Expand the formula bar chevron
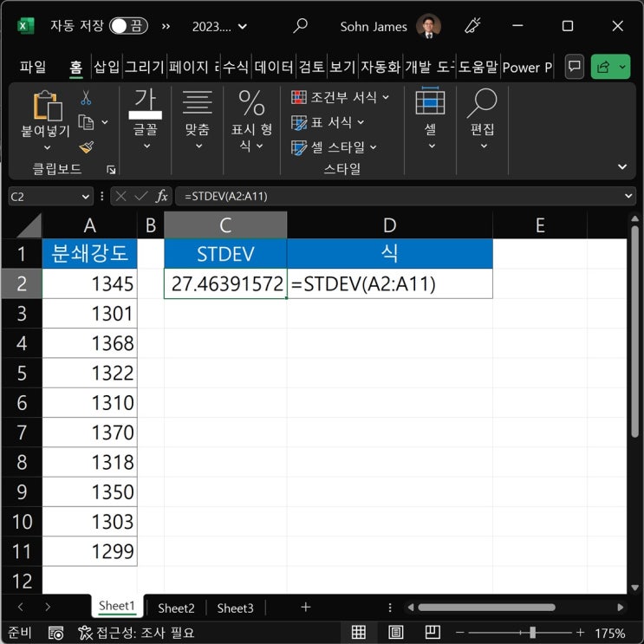The width and height of the screenshot is (644, 644). tap(628, 197)
